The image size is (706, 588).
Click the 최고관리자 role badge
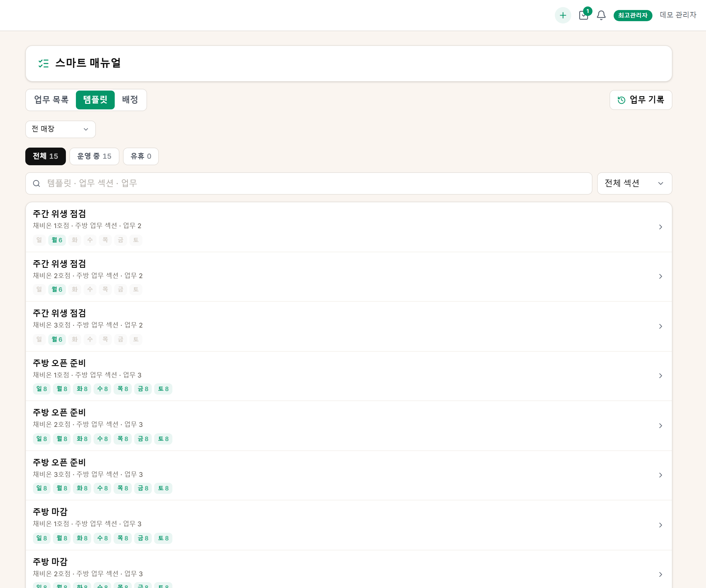pos(633,15)
